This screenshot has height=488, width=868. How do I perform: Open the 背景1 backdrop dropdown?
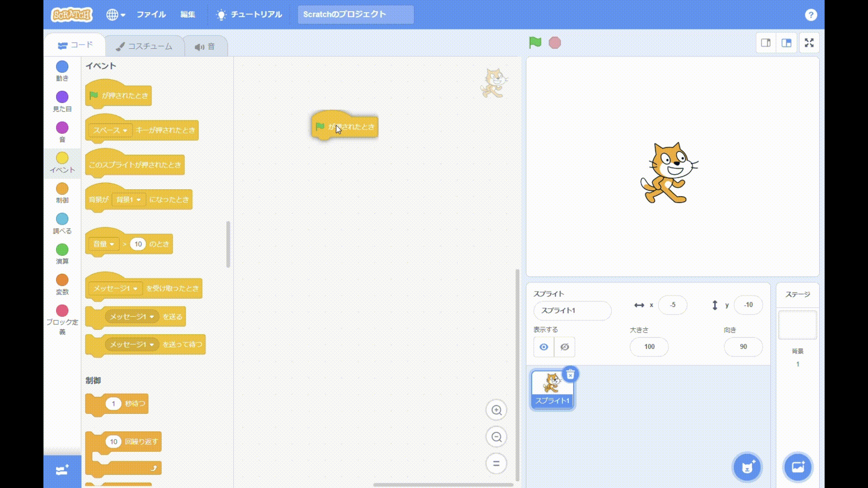click(x=129, y=200)
